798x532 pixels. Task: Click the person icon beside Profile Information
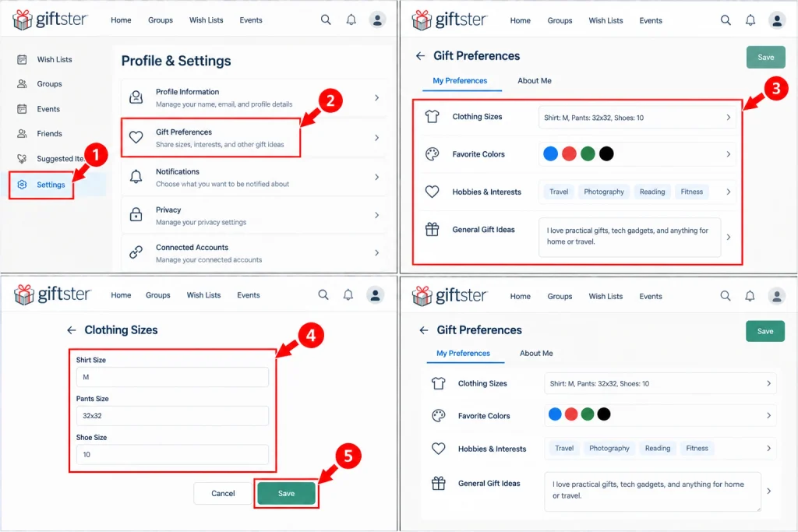point(136,97)
